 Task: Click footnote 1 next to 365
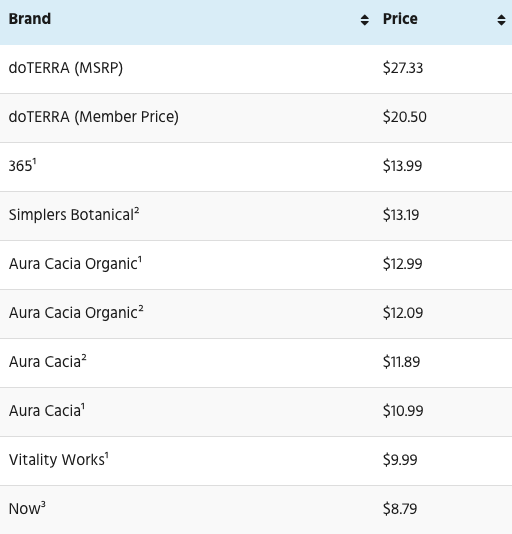point(34,161)
